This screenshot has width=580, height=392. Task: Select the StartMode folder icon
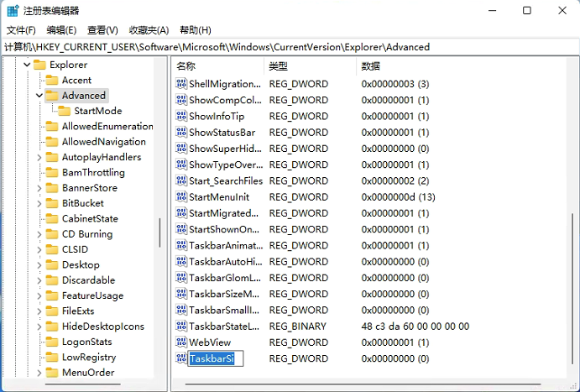[64, 111]
